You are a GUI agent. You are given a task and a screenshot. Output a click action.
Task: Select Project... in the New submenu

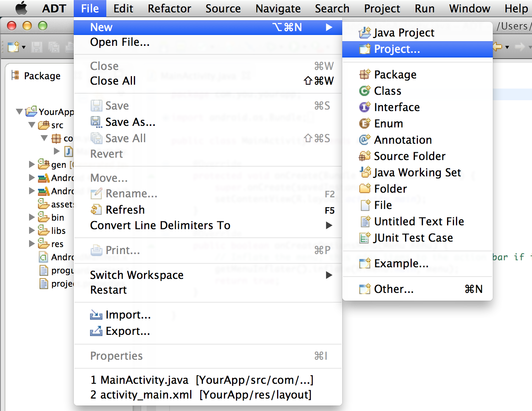coord(418,49)
